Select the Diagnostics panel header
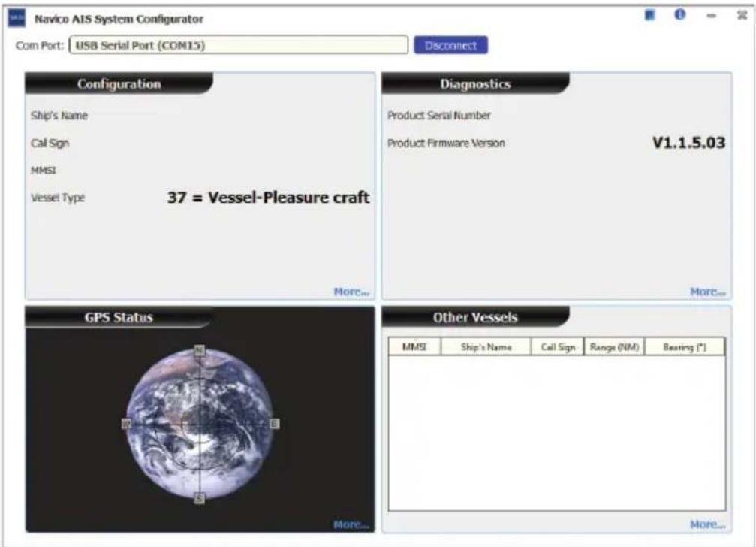756x547 pixels. click(475, 84)
